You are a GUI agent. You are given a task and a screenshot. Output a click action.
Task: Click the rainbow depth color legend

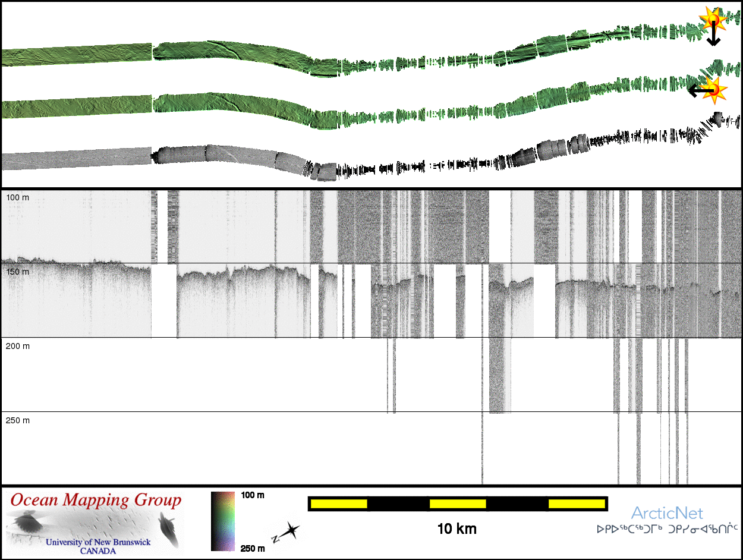(223, 521)
